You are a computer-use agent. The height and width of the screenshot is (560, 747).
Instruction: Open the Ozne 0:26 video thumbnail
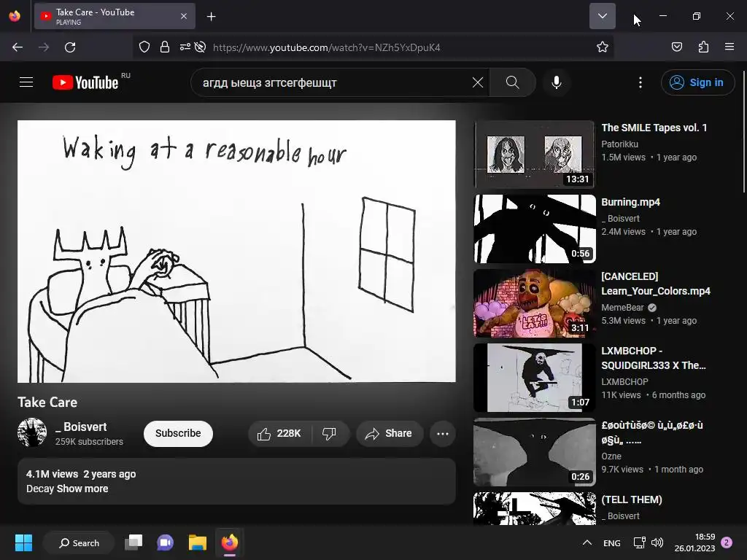point(535,452)
